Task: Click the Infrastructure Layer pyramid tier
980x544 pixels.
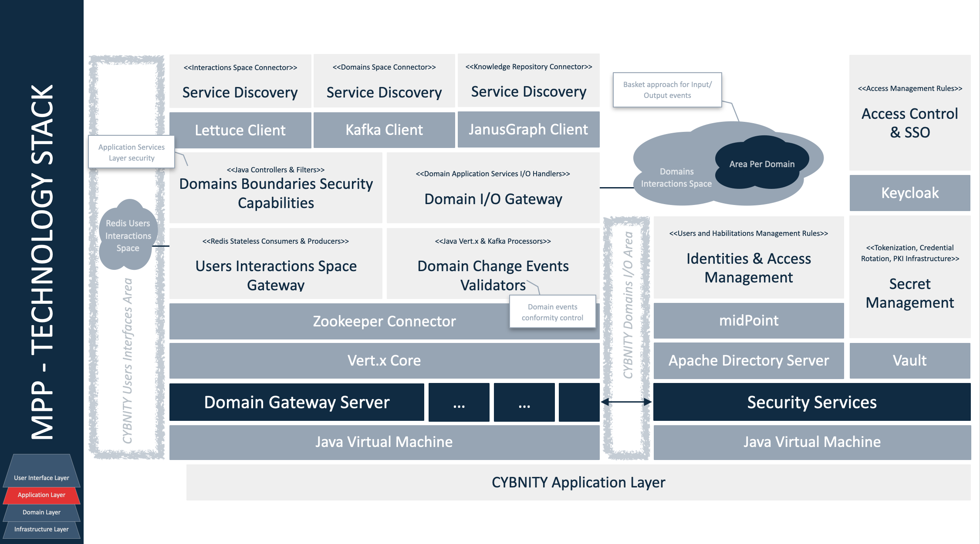Action: [x=41, y=529]
